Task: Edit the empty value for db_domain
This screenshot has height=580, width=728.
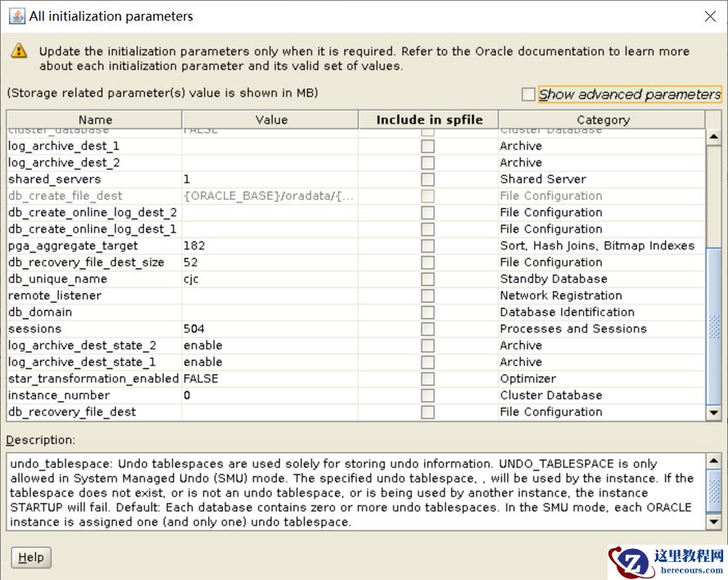Action: [x=269, y=312]
